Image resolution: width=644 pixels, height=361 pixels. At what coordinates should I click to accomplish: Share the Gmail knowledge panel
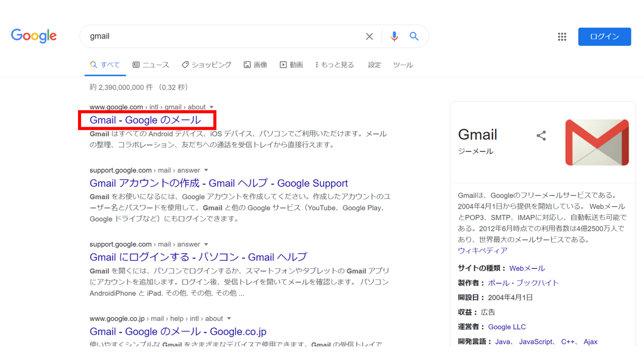pyautogui.click(x=541, y=135)
